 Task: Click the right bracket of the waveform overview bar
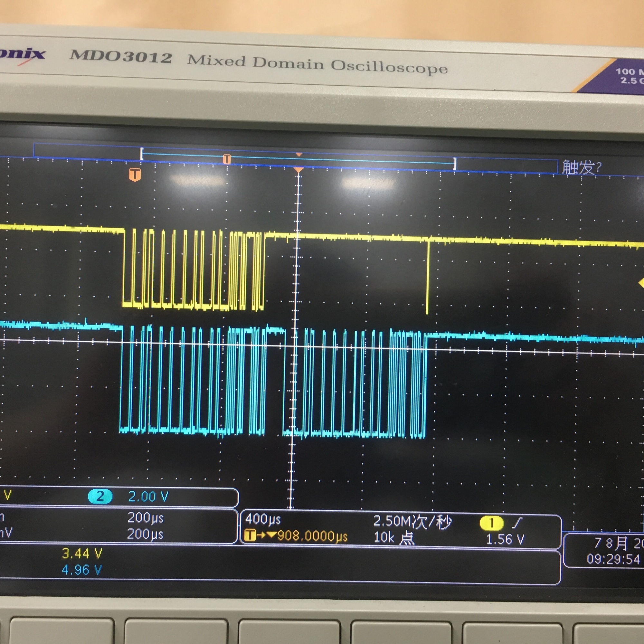[x=455, y=164]
